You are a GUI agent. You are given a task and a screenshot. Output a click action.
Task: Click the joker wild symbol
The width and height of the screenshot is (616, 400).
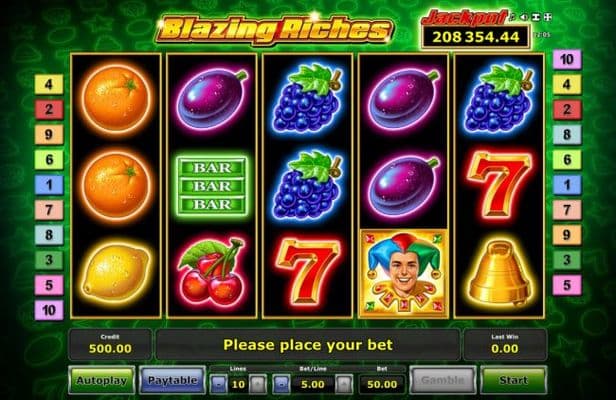coord(403,273)
